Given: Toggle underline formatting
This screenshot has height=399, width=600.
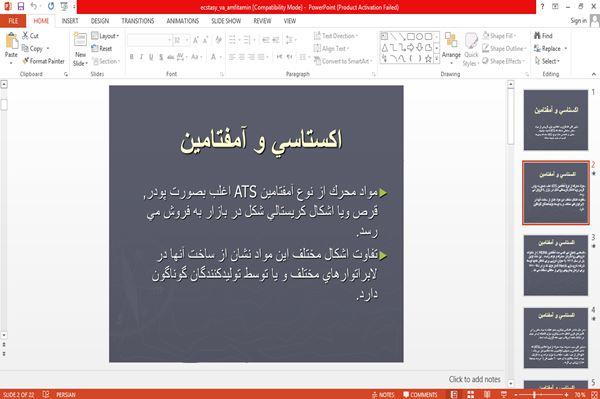Looking at the screenshot, I should coord(151,57).
